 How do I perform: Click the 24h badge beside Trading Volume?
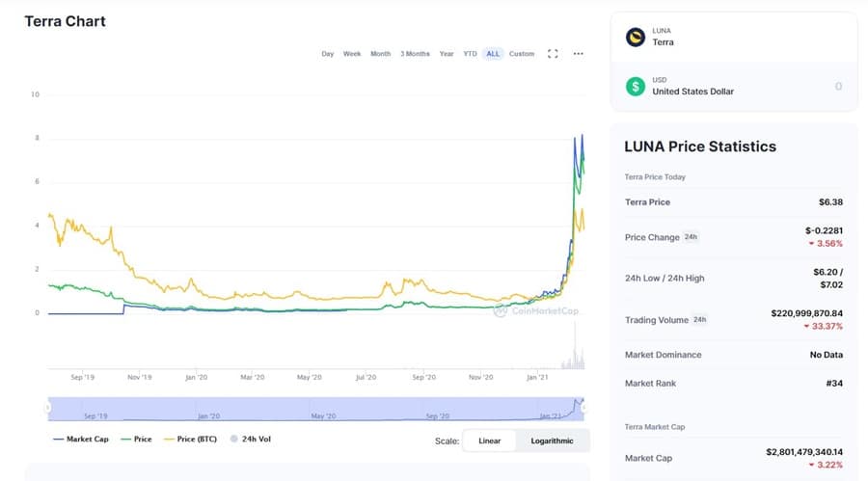(700, 319)
